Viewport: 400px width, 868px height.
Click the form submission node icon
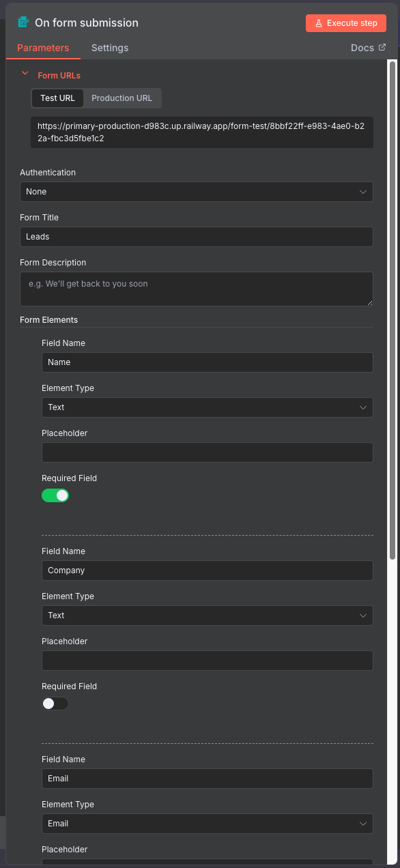coord(22,23)
